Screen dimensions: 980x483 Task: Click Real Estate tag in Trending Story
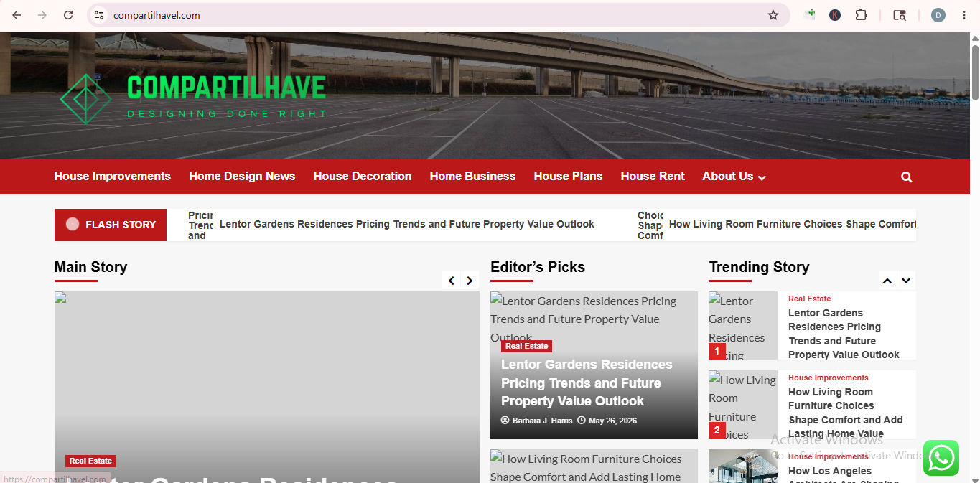click(x=809, y=299)
